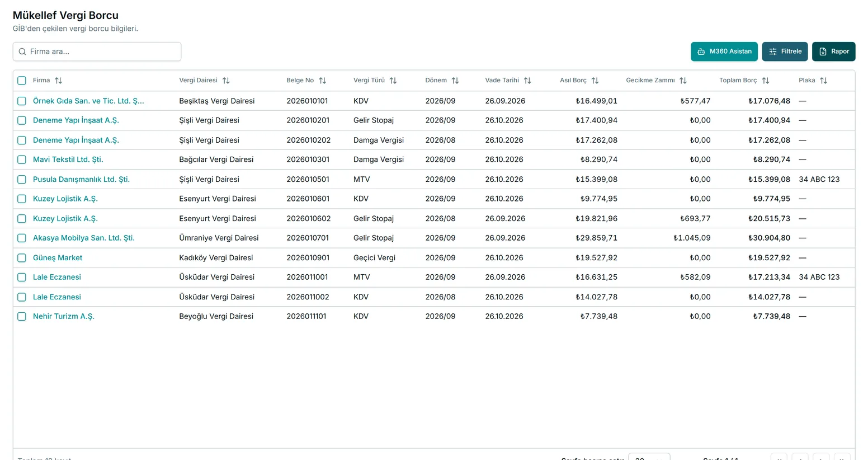The height and width of the screenshot is (460, 868).
Task: Open the M360 Asistan assistant
Action: (x=724, y=51)
